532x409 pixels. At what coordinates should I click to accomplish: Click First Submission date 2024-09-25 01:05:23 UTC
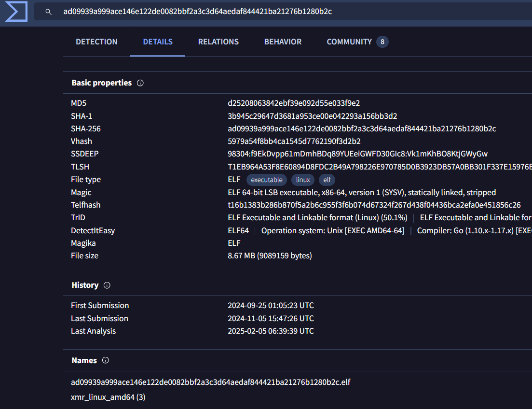click(271, 305)
